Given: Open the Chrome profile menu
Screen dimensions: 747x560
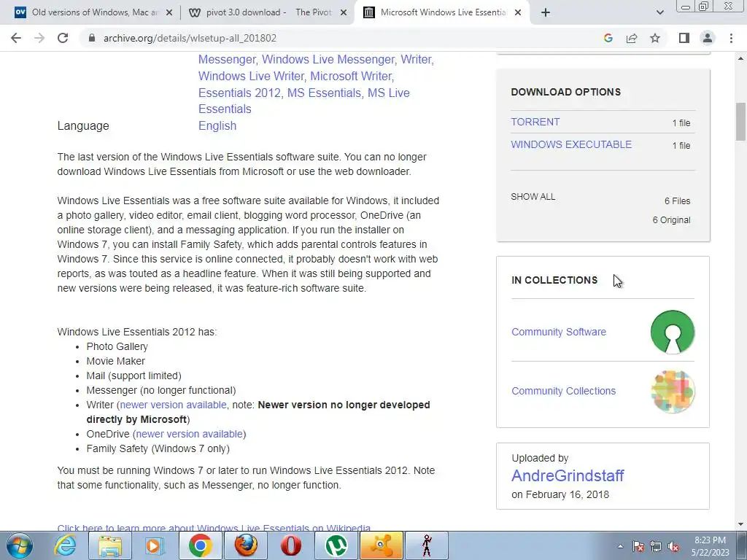Looking at the screenshot, I should 708,38.
